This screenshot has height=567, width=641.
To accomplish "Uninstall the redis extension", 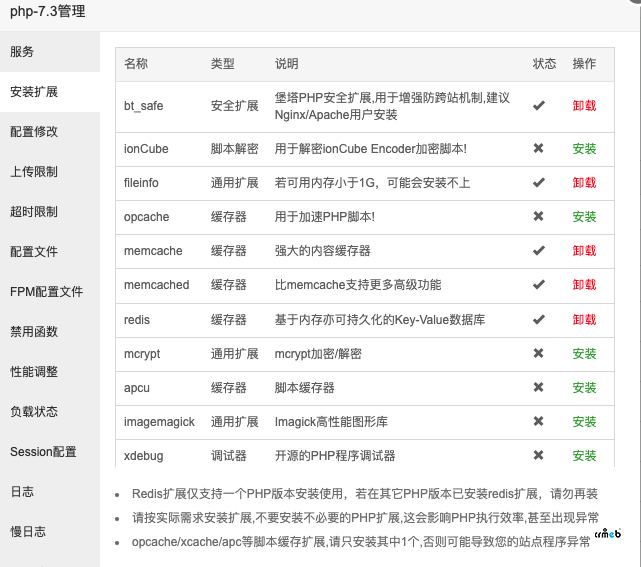I will pos(584,320).
